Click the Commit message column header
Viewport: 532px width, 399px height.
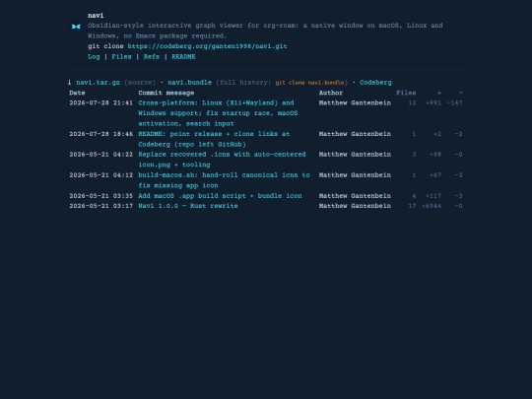tap(166, 93)
